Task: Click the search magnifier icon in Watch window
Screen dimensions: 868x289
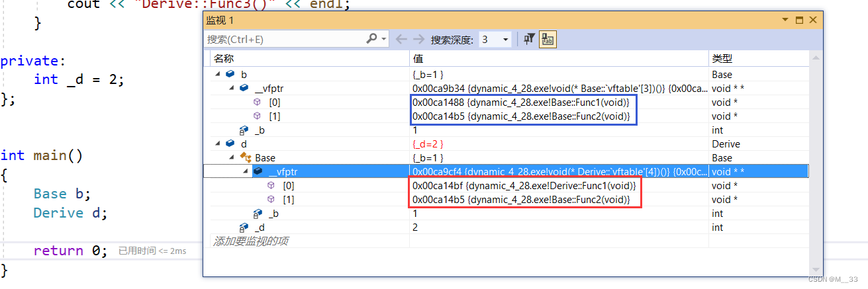Action: (371, 39)
